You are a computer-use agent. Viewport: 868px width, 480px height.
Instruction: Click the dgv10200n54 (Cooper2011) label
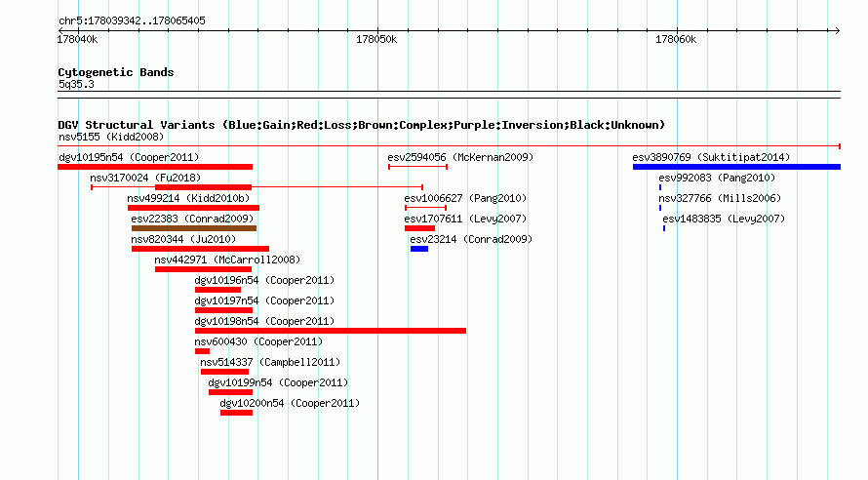(290, 403)
